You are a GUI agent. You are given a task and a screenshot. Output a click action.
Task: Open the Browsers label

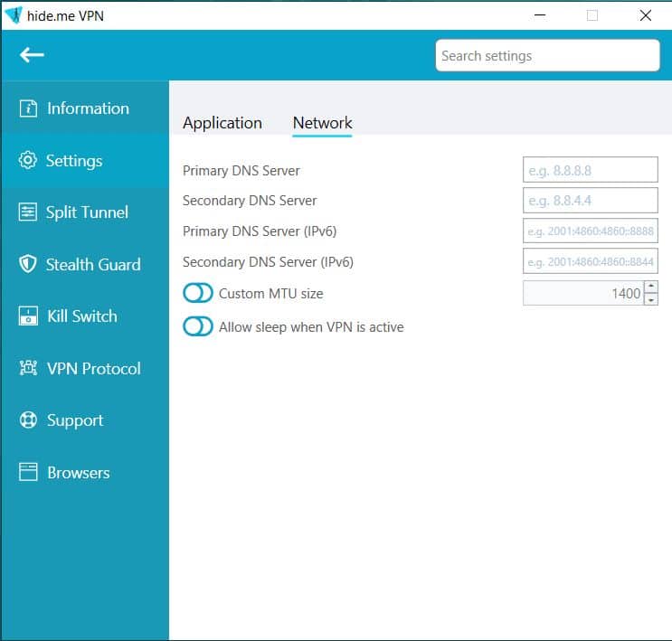[79, 473]
